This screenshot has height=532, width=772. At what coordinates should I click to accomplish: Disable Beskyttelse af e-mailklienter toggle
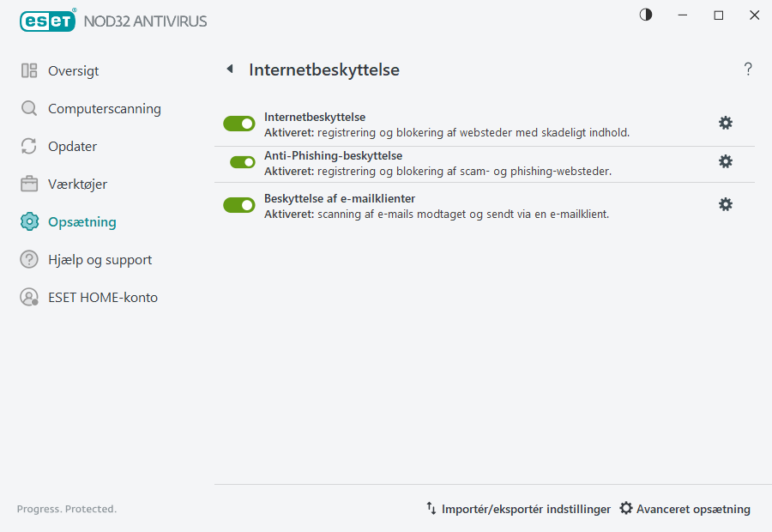point(238,204)
